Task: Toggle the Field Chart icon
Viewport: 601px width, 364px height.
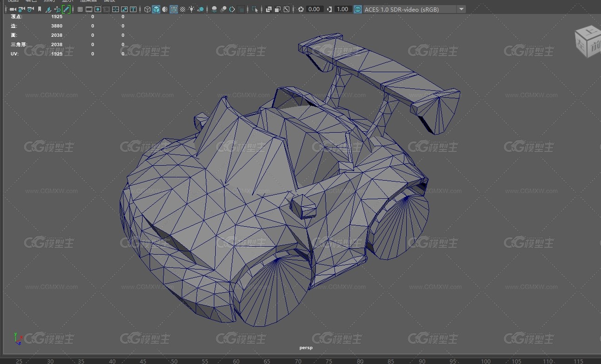Action: click(116, 9)
